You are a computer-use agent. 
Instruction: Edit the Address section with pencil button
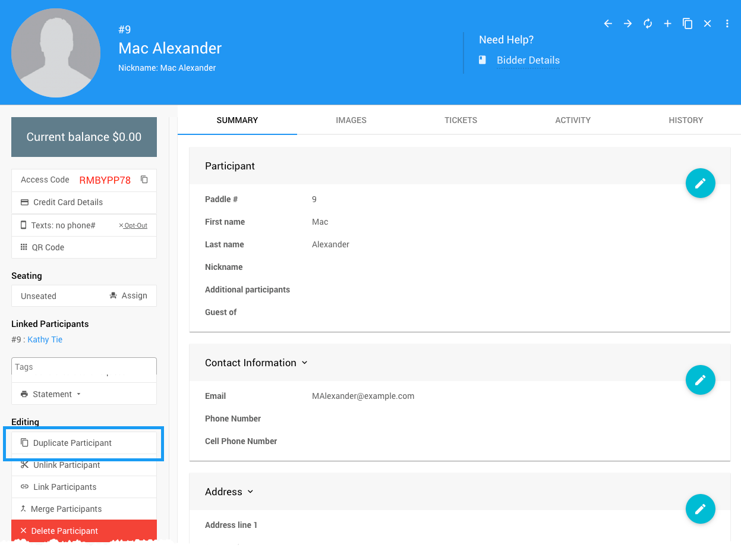point(700,509)
